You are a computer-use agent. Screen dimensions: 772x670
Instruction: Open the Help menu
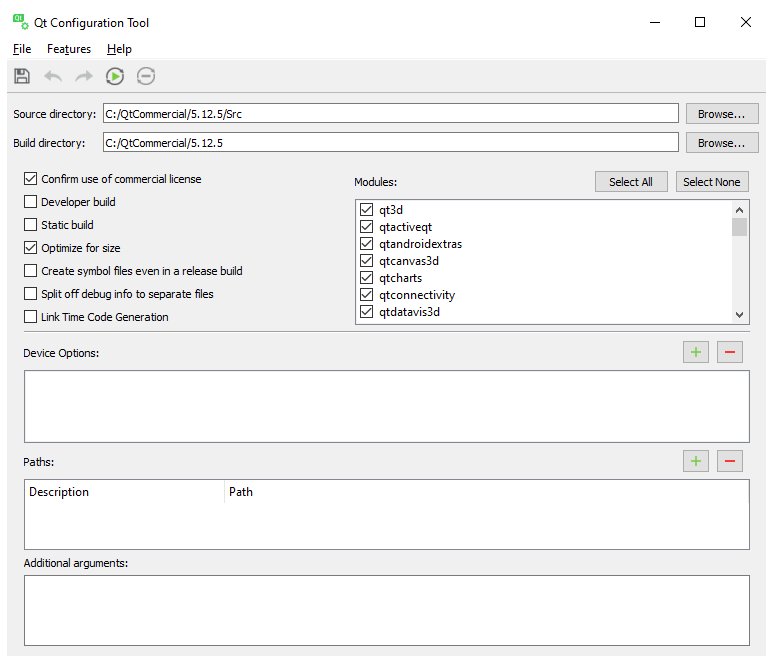point(119,49)
